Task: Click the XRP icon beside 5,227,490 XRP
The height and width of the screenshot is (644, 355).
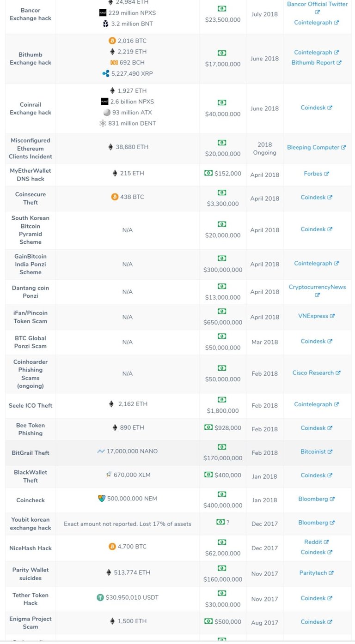Action: coord(105,73)
